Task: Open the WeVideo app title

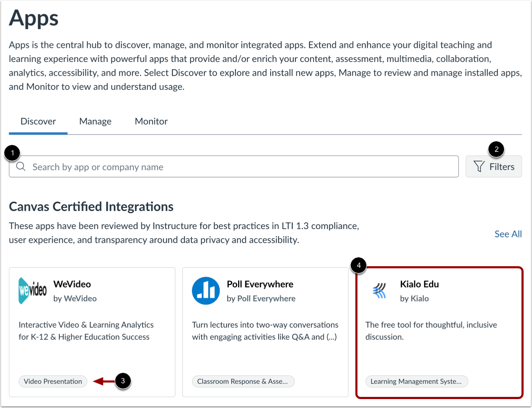Action: tap(72, 284)
